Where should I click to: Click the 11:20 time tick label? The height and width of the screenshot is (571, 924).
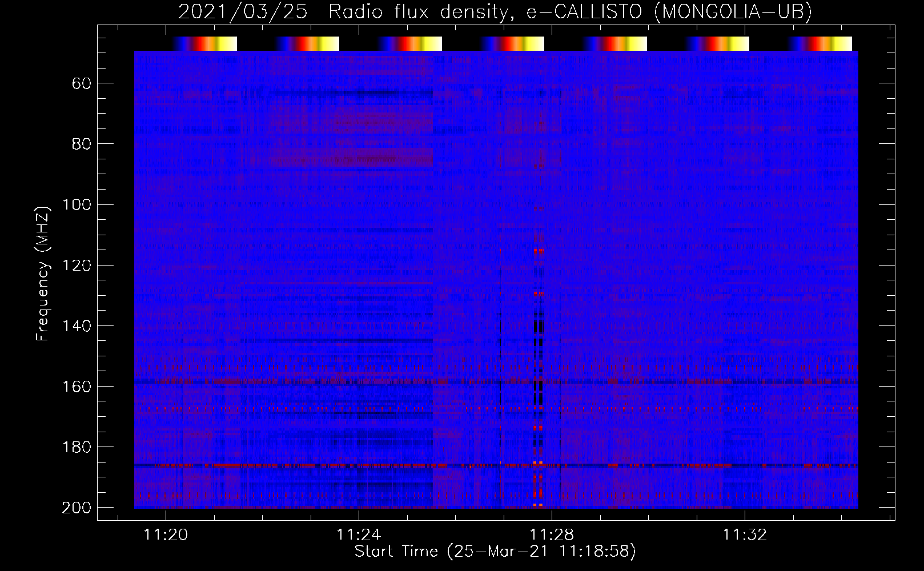tap(166, 535)
